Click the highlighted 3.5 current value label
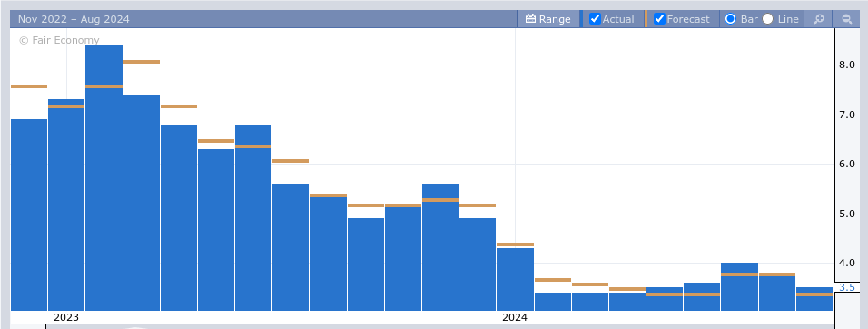This screenshot has height=329, width=868. (847, 287)
